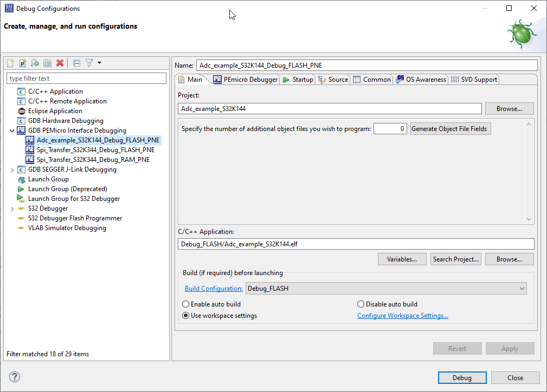Click the type filter text field

(x=86, y=79)
